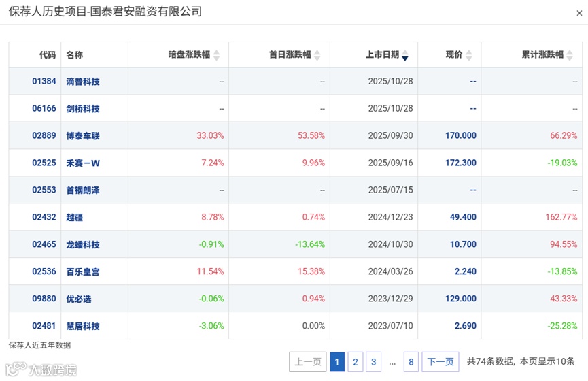Screen dimensions: 588x381
Task: Click 上一页 previous page button
Action: 308,362
